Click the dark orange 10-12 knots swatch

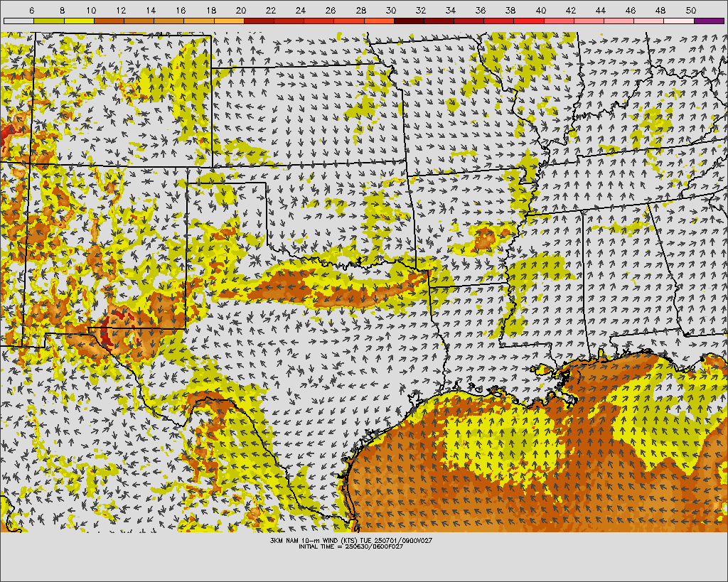coord(109,21)
